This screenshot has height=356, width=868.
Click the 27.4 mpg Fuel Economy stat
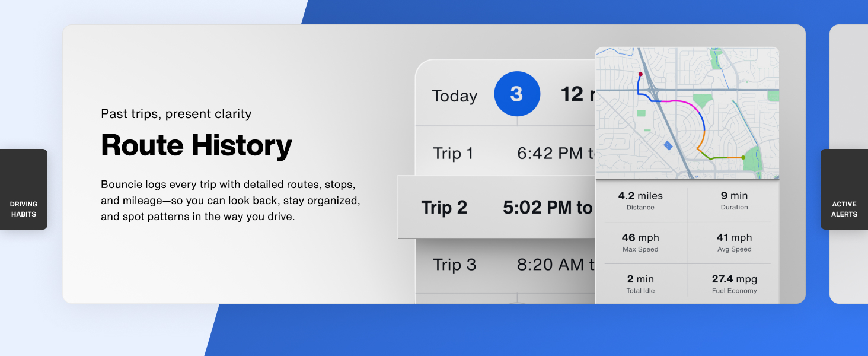point(733,284)
